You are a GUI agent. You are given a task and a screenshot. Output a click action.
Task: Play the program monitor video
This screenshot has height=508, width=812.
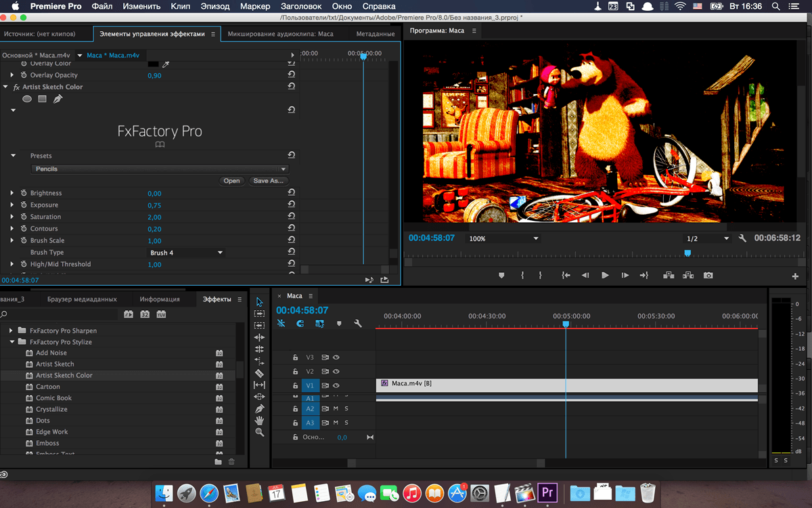[605, 276]
